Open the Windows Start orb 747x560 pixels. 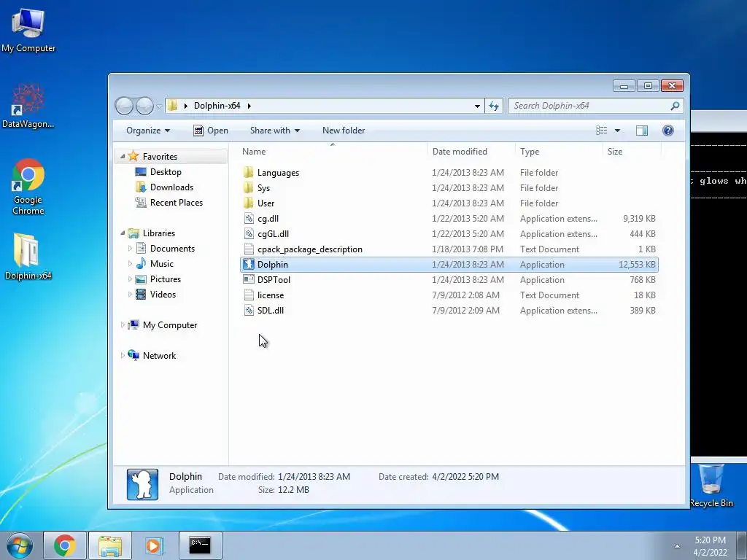(19, 545)
